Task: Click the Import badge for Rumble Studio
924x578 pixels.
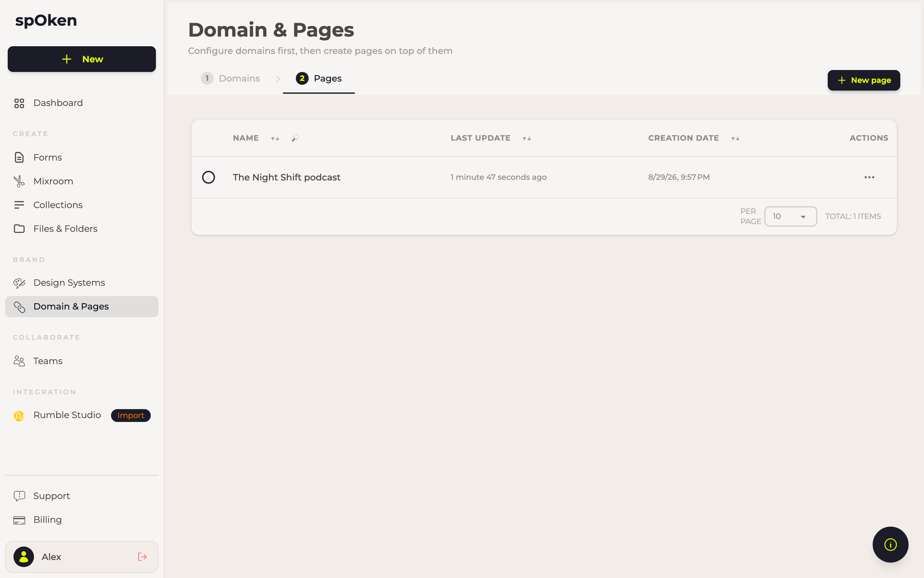Action: pyautogui.click(x=131, y=416)
